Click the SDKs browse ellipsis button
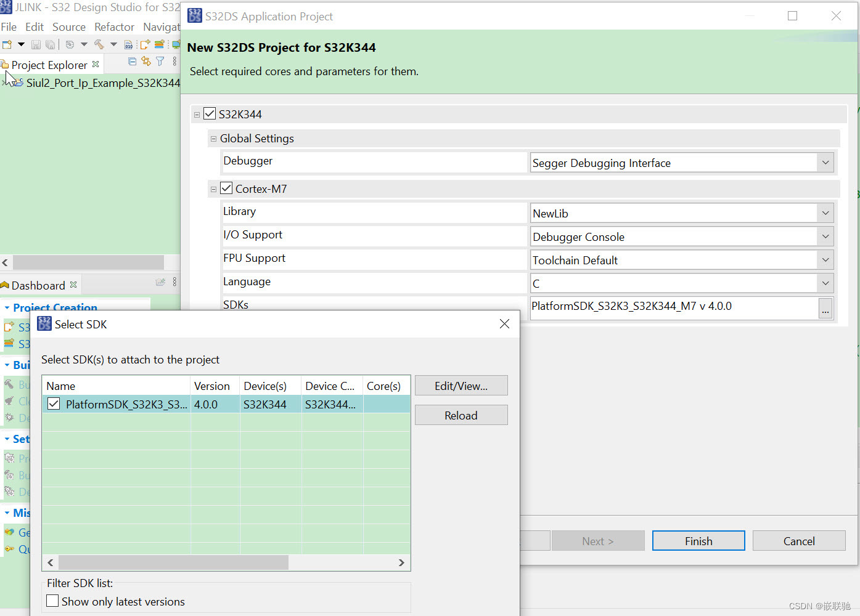This screenshot has width=860, height=616. (825, 309)
